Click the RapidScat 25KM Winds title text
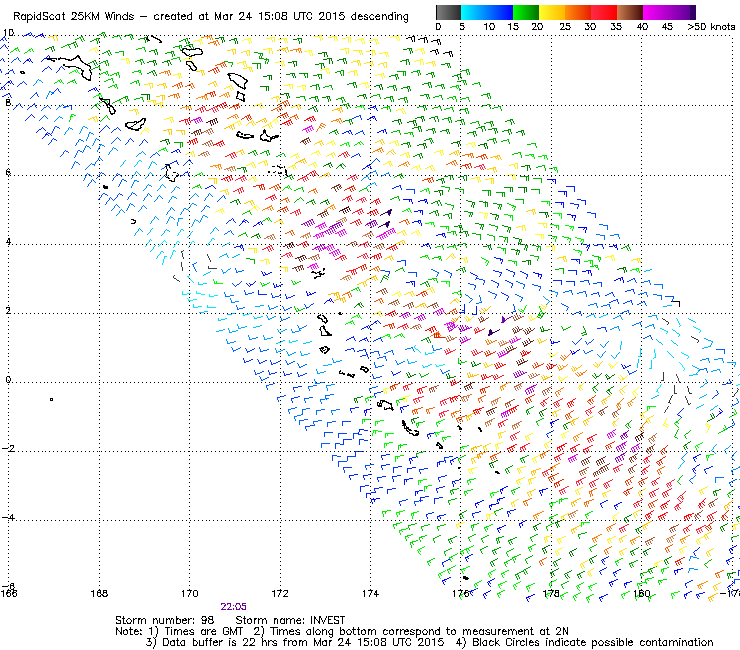This screenshot has width=740, height=650. coord(74,17)
